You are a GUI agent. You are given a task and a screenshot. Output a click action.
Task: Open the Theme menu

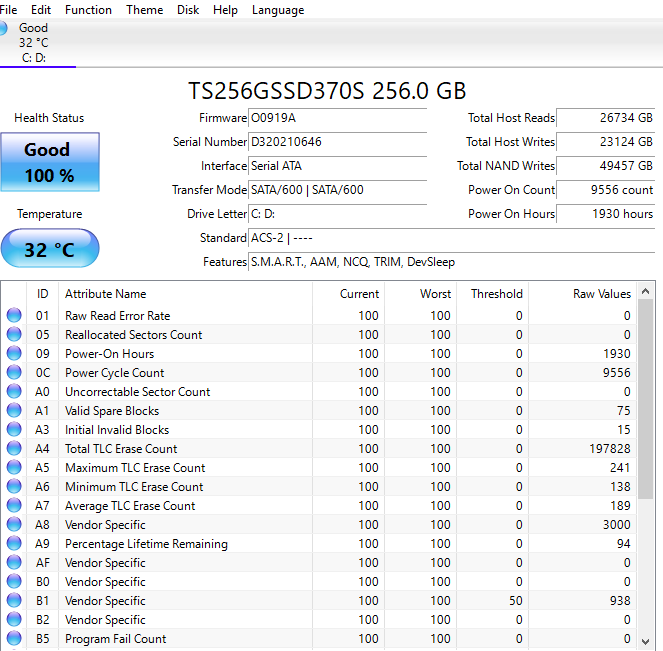tap(144, 9)
